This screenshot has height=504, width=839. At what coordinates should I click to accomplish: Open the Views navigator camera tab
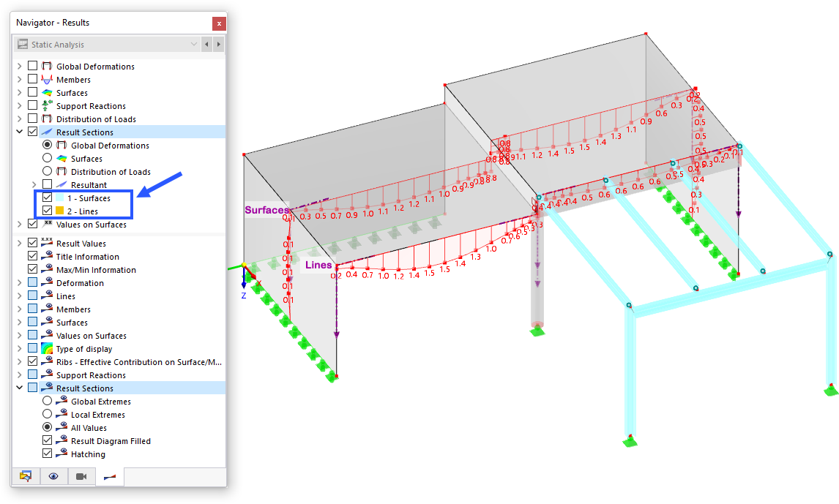pos(81,476)
